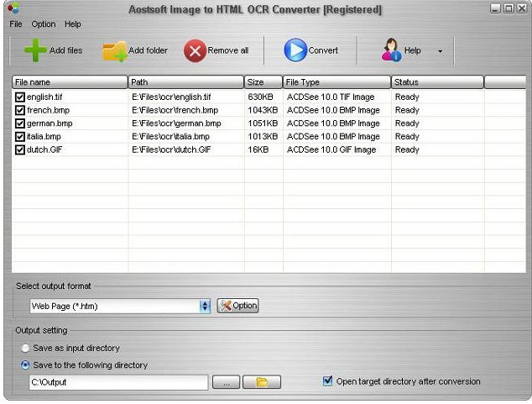
Task: Click the 630KB size cell
Action: tap(260, 97)
